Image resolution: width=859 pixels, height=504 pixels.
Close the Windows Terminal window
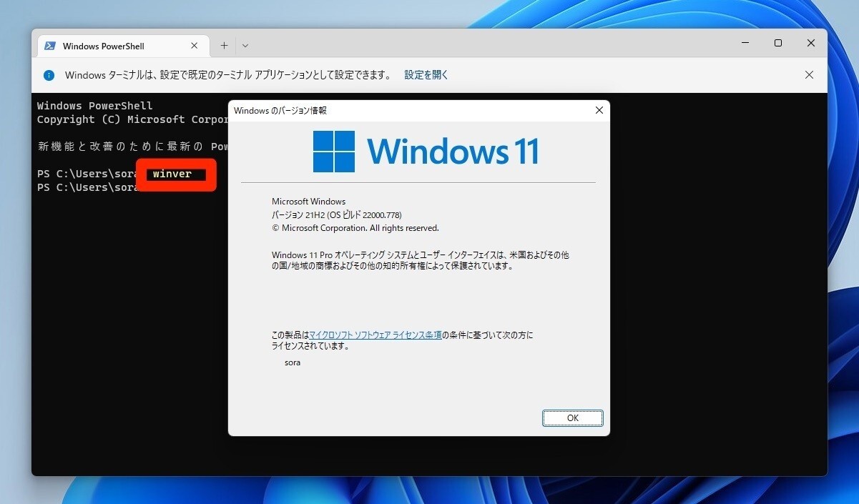[810, 43]
